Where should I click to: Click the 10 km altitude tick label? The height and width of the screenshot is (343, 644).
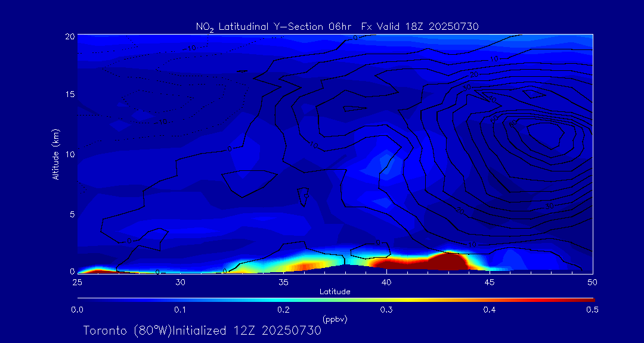(69, 154)
